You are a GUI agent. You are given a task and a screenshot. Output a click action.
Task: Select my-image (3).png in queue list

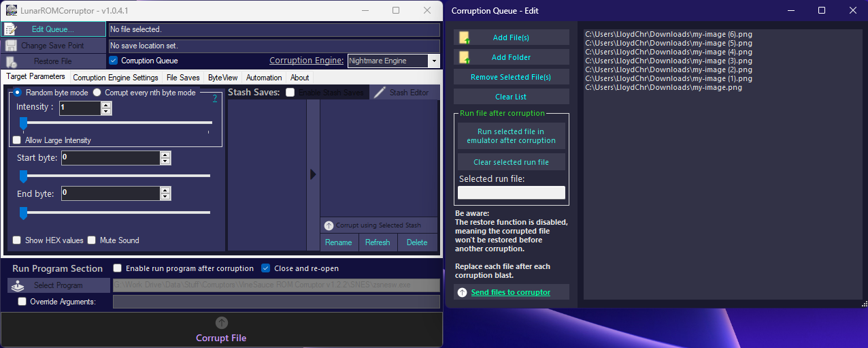point(669,61)
